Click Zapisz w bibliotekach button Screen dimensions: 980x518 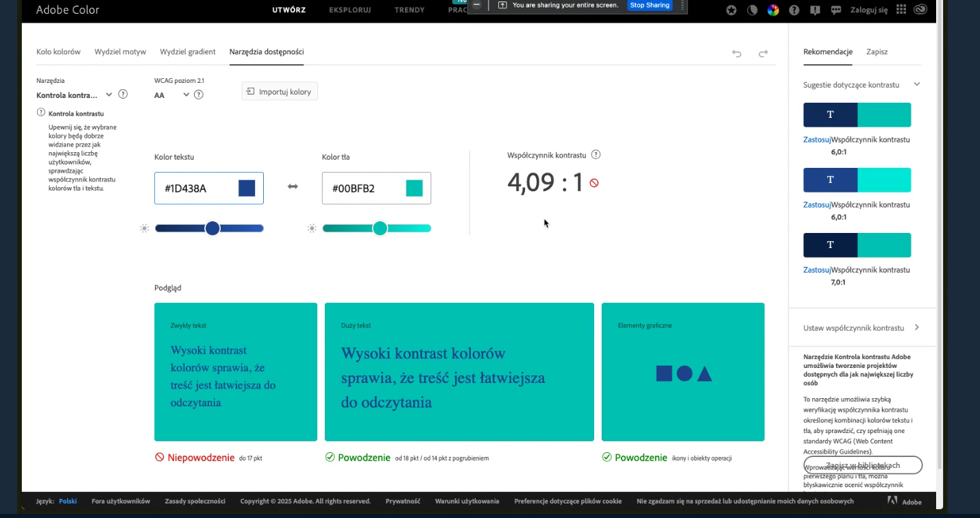(x=863, y=465)
